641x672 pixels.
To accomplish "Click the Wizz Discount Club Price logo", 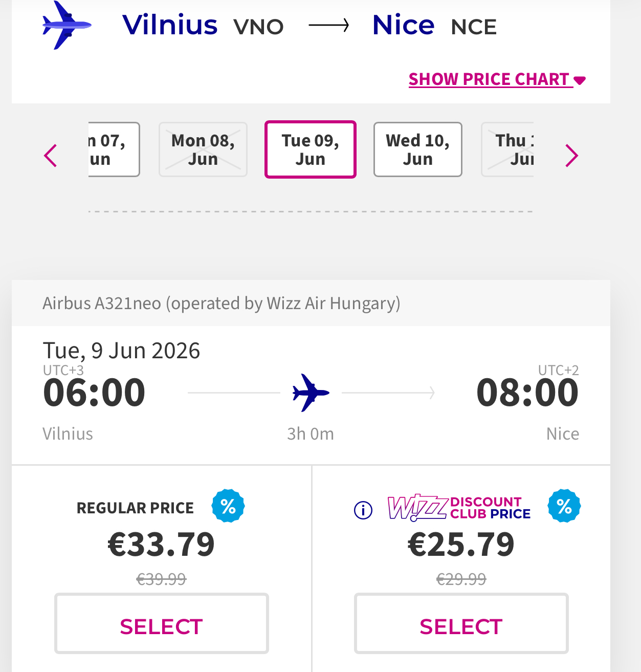I will pyautogui.click(x=459, y=508).
